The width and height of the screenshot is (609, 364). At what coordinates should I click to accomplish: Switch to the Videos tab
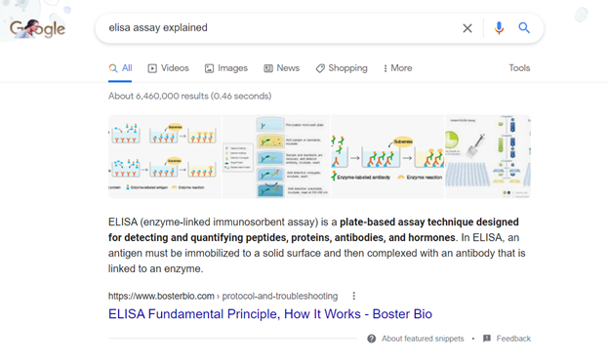click(168, 68)
